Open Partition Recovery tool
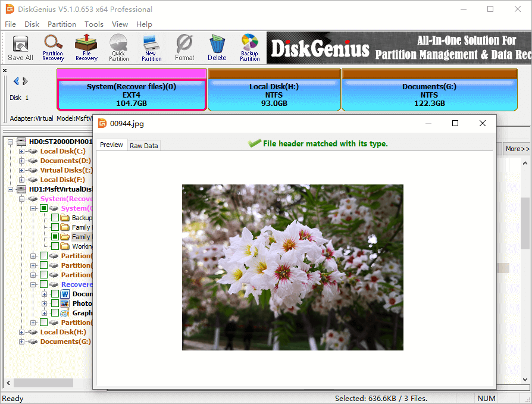Screen dimensions: 532x404 click(x=53, y=48)
